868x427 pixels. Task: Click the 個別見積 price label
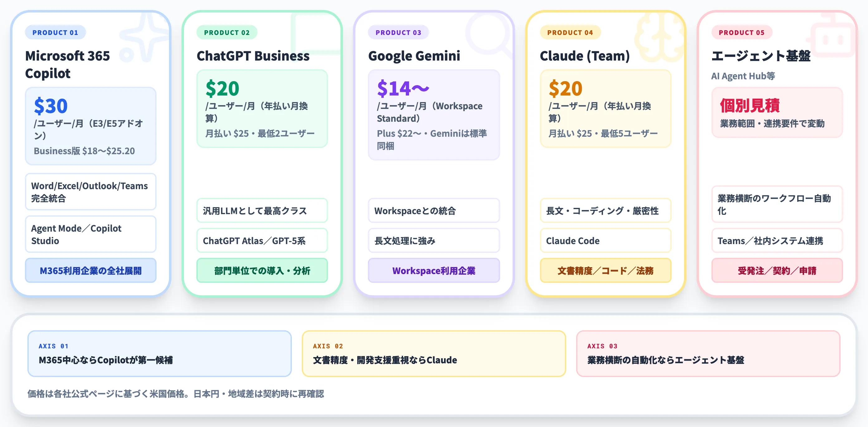(x=750, y=105)
